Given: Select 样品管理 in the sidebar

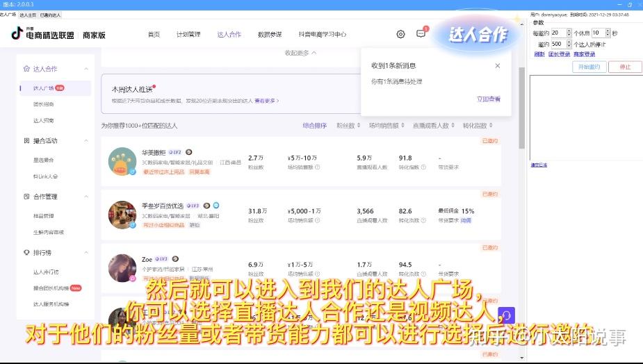Looking at the screenshot, I should pyautogui.click(x=44, y=215).
